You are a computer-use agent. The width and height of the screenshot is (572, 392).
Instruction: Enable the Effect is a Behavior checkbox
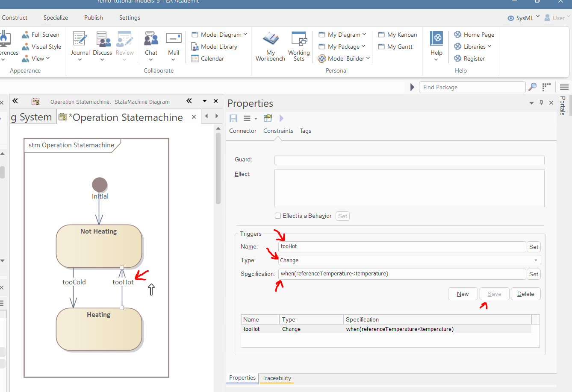(x=278, y=216)
